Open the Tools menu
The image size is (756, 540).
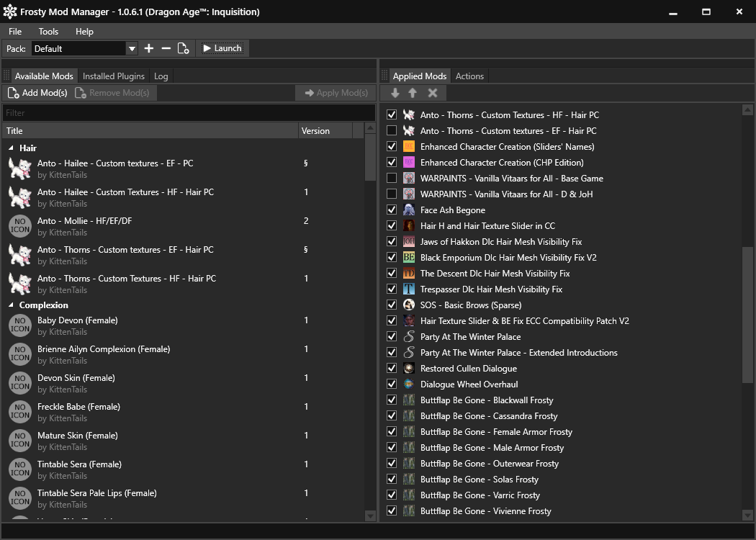tap(48, 32)
